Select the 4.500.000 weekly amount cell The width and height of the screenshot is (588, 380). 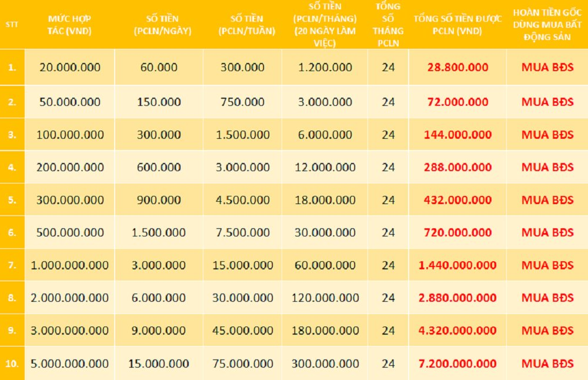pos(242,200)
